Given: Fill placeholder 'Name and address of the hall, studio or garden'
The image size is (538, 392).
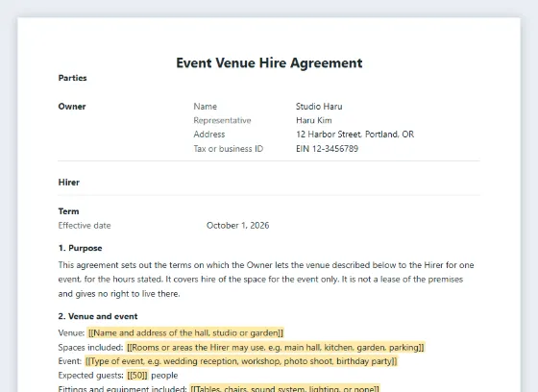Looking at the screenshot, I should (x=185, y=333).
